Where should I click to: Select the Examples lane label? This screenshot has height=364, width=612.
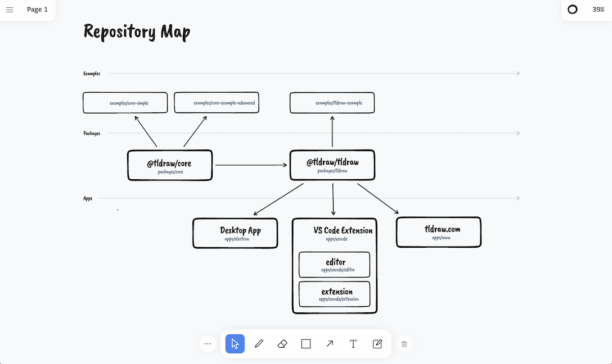pos(92,73)
